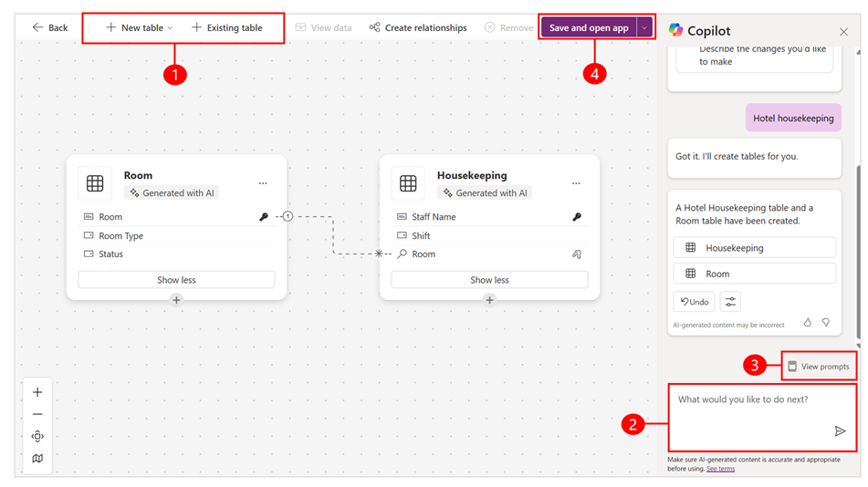Click the Generated with AI tag on Housekeeping
This screenshot has height=487, width=868.
485,192
